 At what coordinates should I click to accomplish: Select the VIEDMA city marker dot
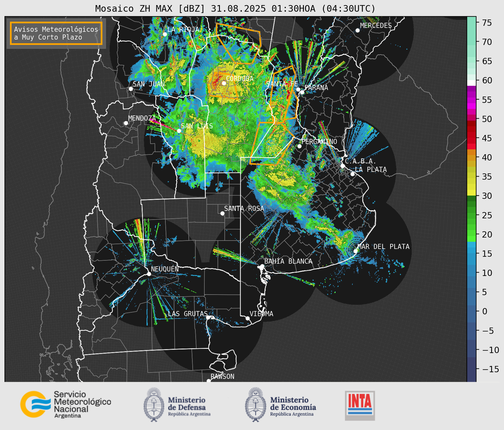248,318
